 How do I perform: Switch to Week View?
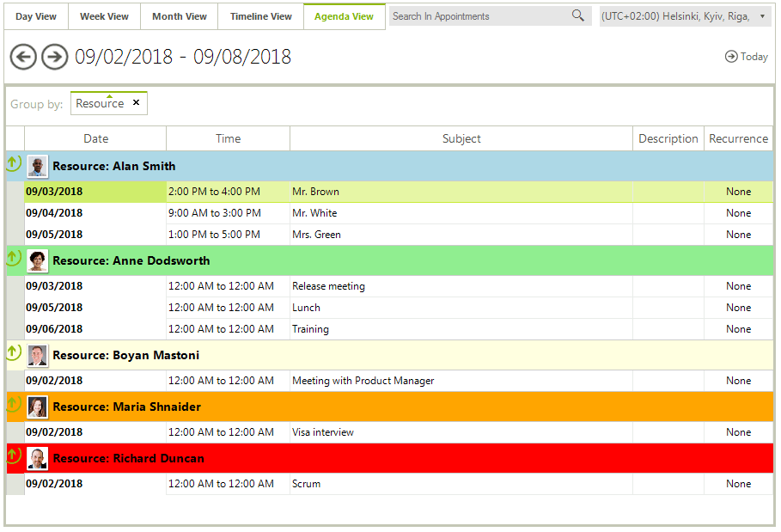[x=104, y=15]
